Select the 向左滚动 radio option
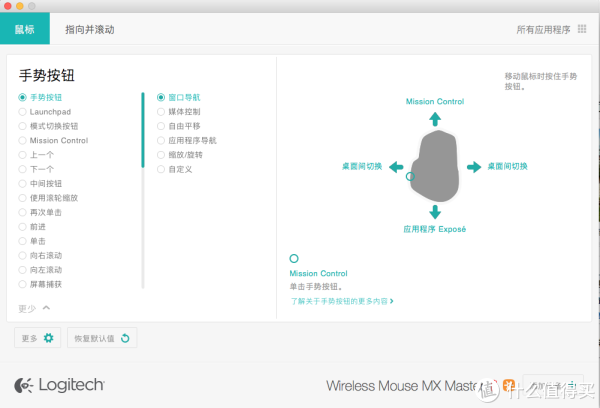Screen dimensions: 600x408 click(22, 270)
